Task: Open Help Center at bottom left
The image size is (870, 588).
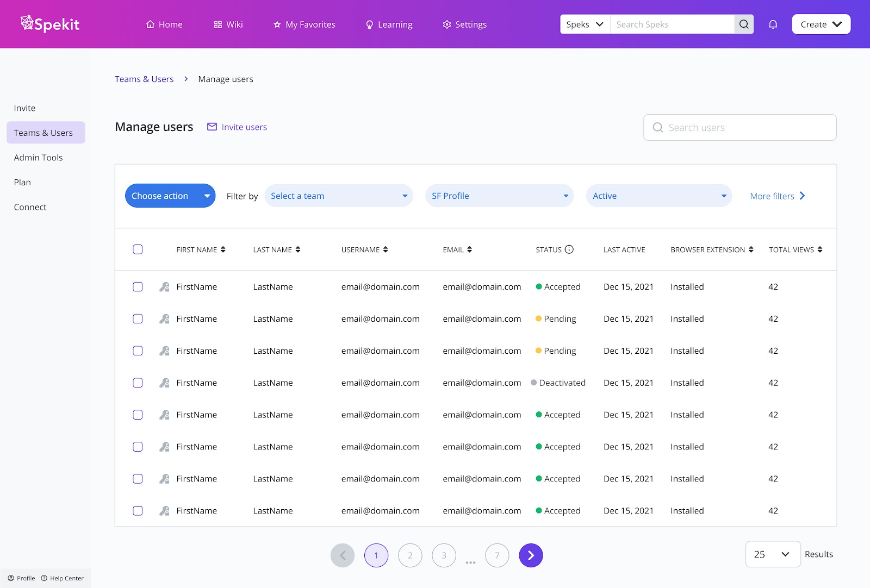Action: click(x=63, y=578)
